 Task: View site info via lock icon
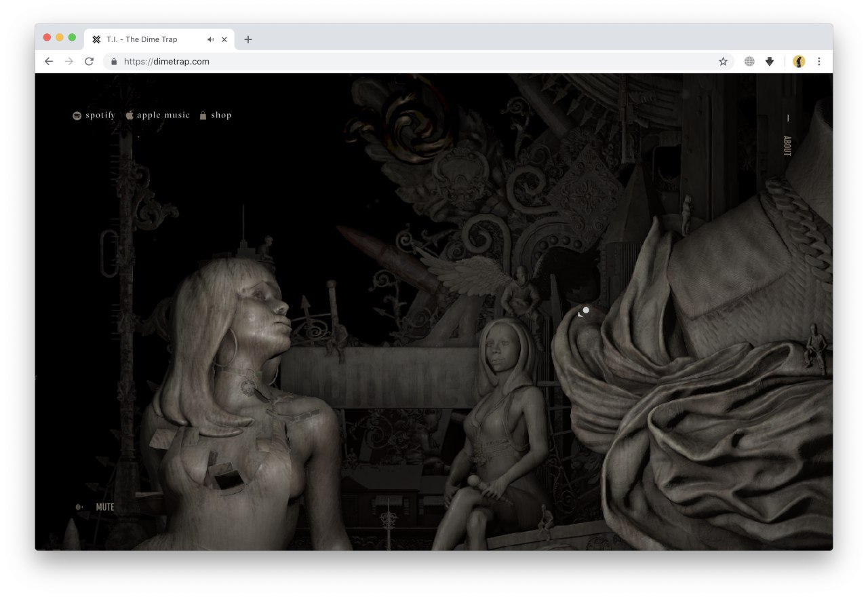114,61
